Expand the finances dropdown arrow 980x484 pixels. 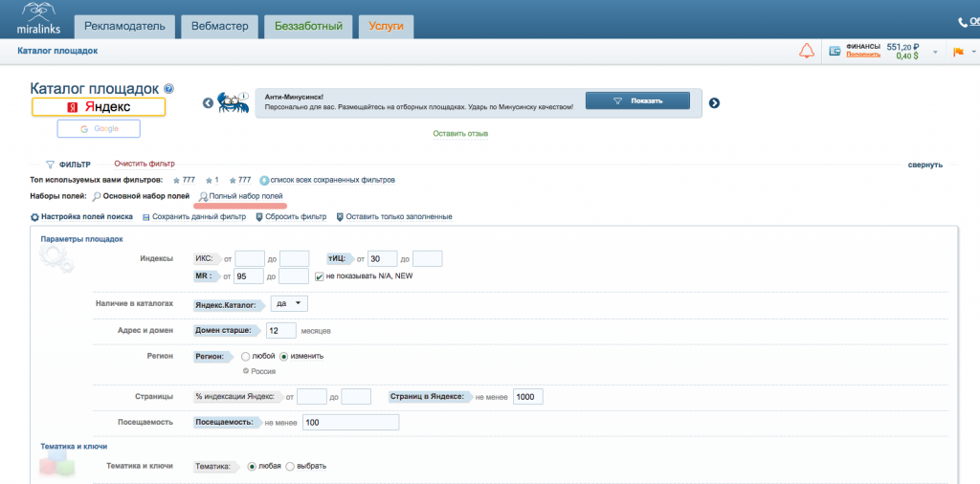tap(935, 52)
